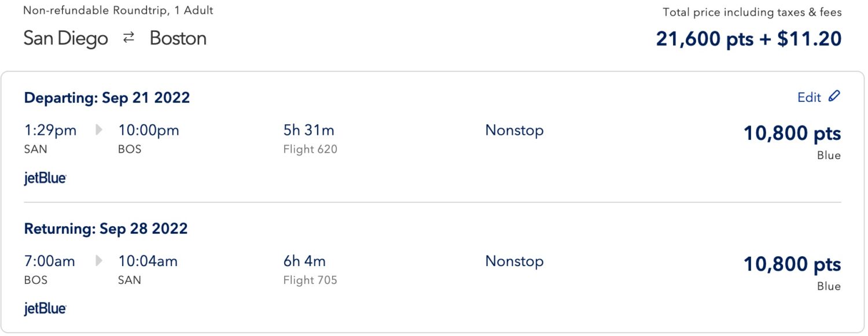Select the Nonstop label on departing flight
Image resolution: width=868 pixels, height=336 pixels.
tap(514, 130)
